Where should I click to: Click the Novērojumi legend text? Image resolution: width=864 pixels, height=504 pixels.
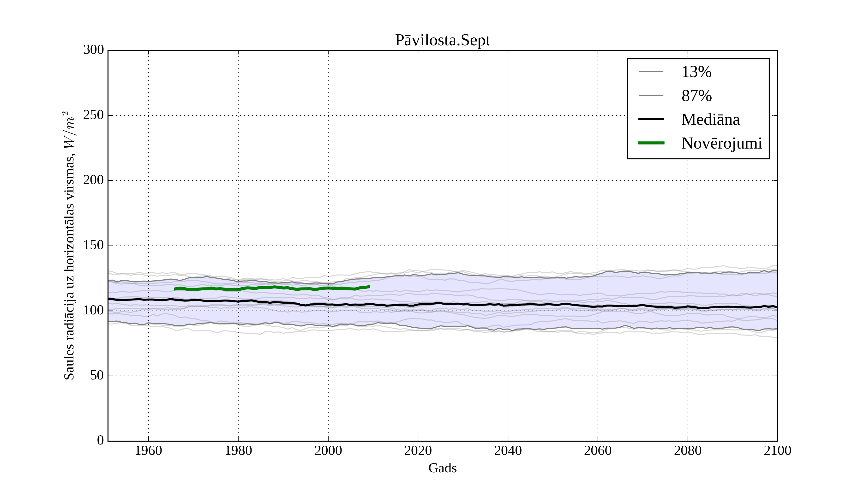tap(721, 143)
